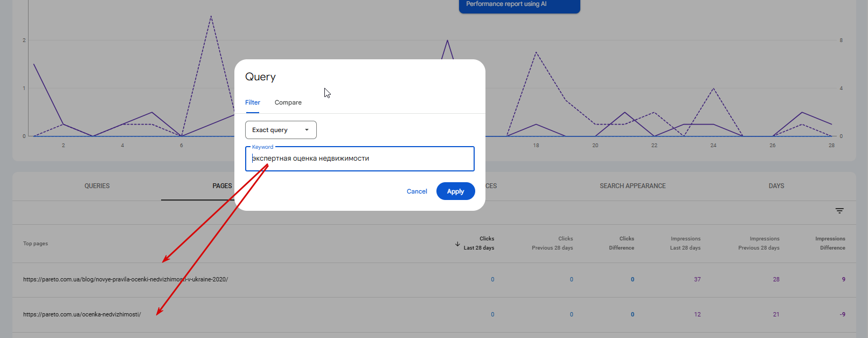Image resolution: width=868 pixels, height=338 pixels.
Task: Sort by the Impressions Difference column header
Action: [830, 243]
